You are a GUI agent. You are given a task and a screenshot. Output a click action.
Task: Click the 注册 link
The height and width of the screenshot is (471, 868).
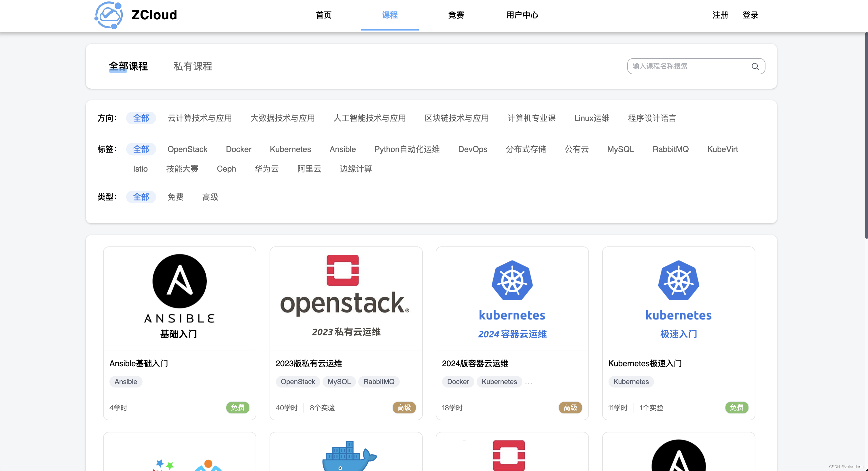point(720,15)
